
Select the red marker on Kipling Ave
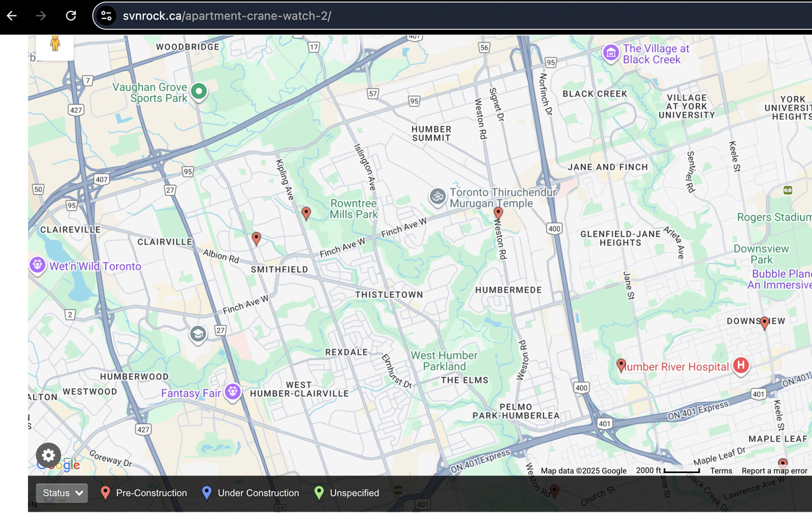pyautogui.click(x=306, y=213)
